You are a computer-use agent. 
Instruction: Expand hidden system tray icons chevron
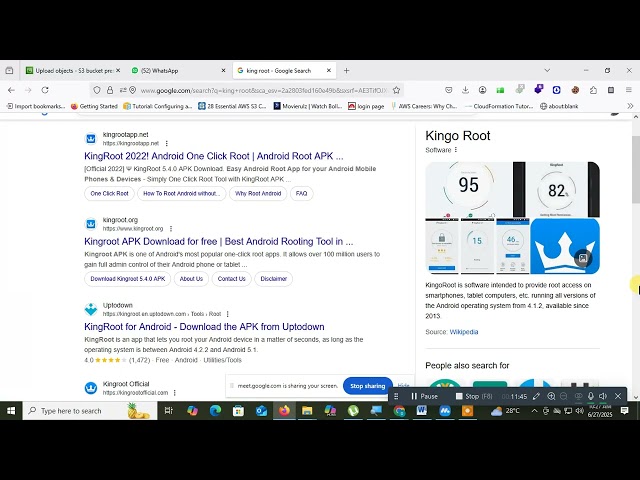(x=534, y=411)
